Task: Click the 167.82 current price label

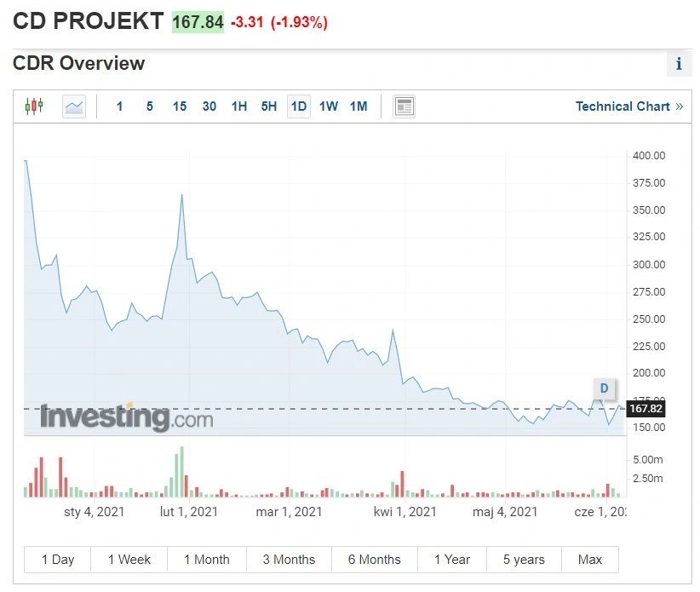Action: (x=646, y=409)
